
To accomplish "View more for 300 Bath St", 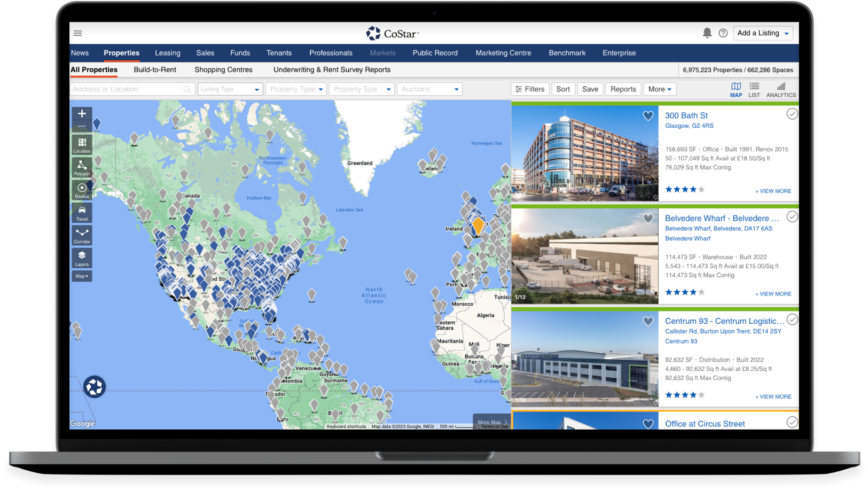I will [x=773, y=191].
